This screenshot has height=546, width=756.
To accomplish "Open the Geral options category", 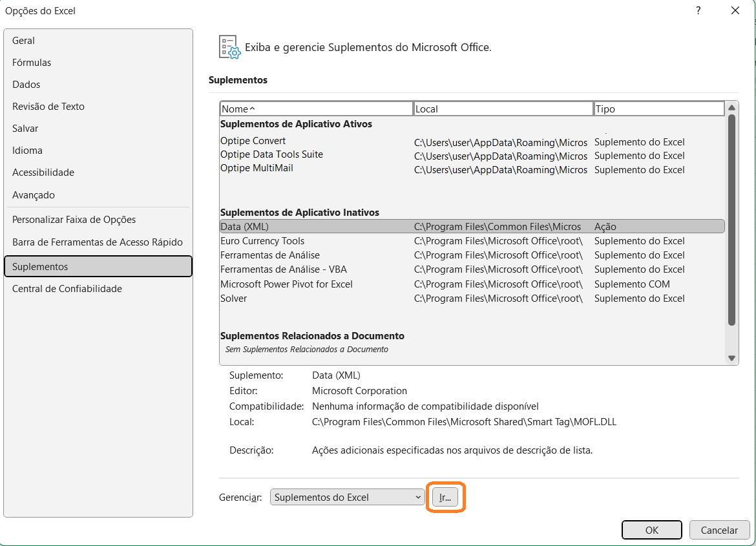I will point(98,41).
